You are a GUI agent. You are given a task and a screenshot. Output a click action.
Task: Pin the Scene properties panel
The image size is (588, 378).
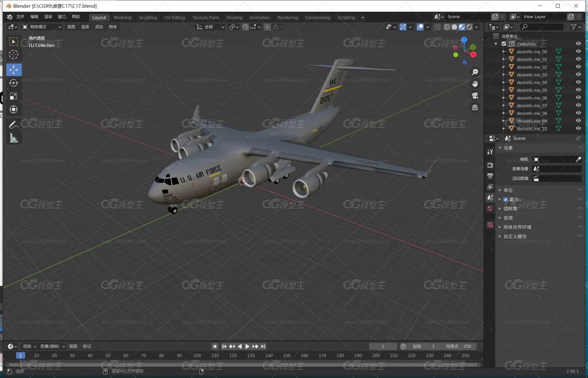[578, 138]
